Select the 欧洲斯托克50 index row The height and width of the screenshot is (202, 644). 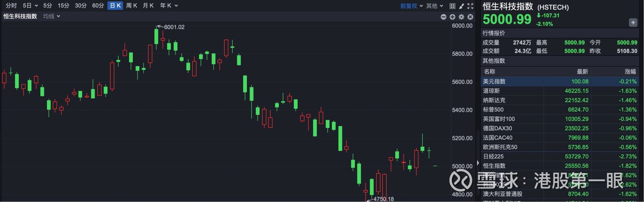tap(560, 147)
